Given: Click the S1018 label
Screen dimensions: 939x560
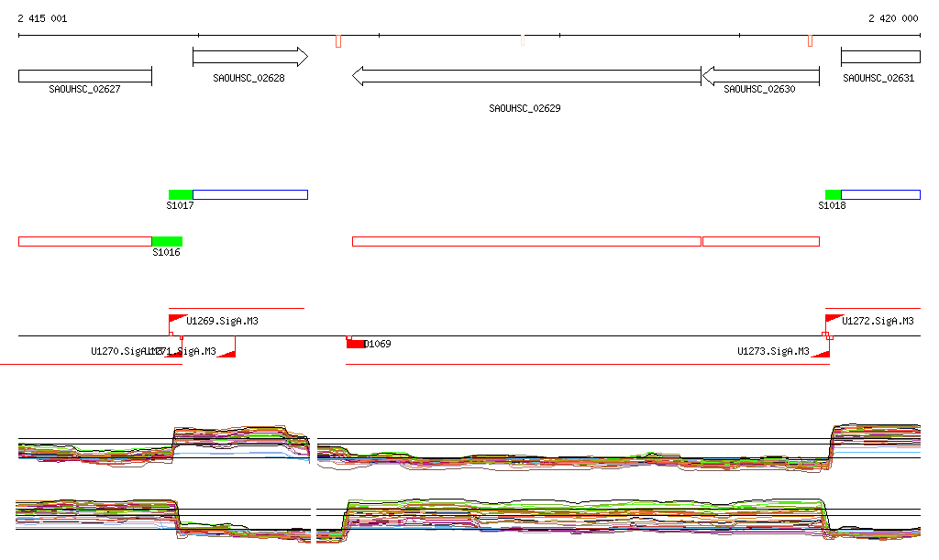Looking at the screenshot, I should pos(832,206).
